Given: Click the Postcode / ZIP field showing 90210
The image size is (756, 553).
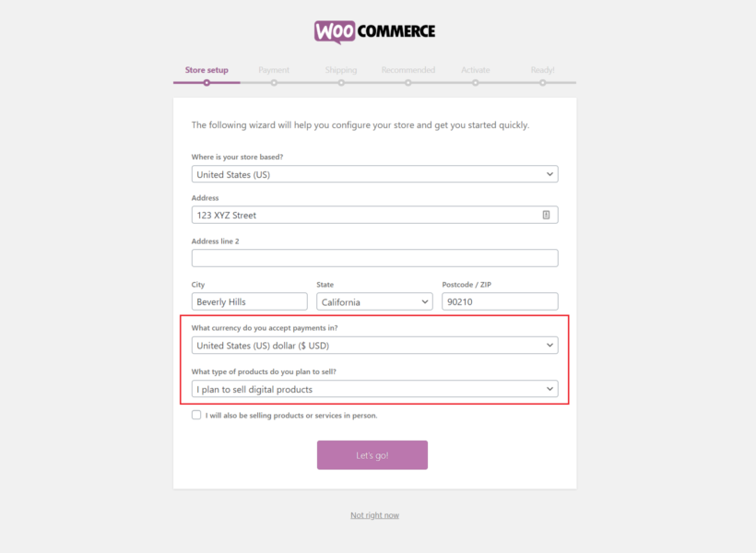Looking at the screenshot, I should coord(499,300).
